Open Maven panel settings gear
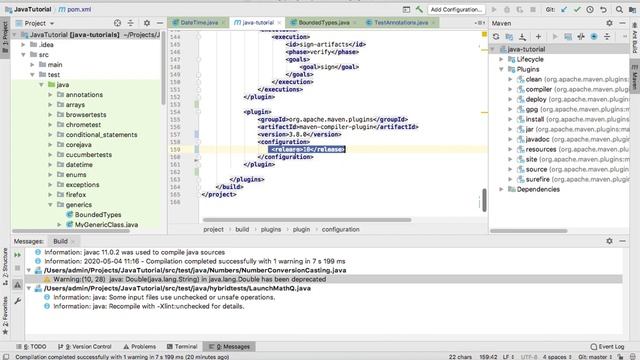Image resolution: width=640 pixels, height=360 pixels. [609, 23]
